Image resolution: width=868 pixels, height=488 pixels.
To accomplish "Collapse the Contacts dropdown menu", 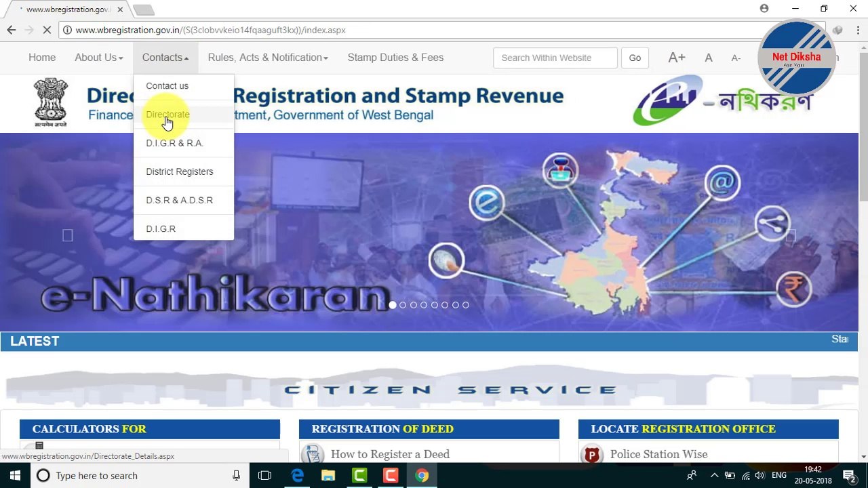I will click(x=165, y=58).
